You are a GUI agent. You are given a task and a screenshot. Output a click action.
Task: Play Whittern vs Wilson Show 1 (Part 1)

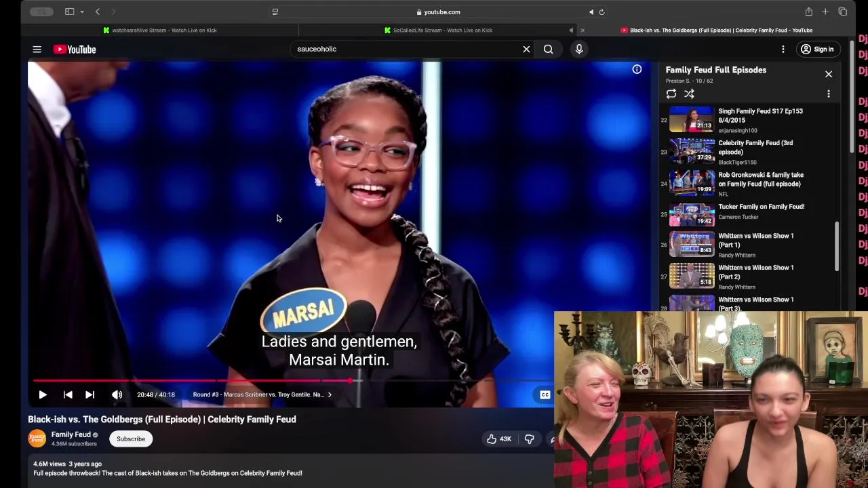[x=753, y=245]
